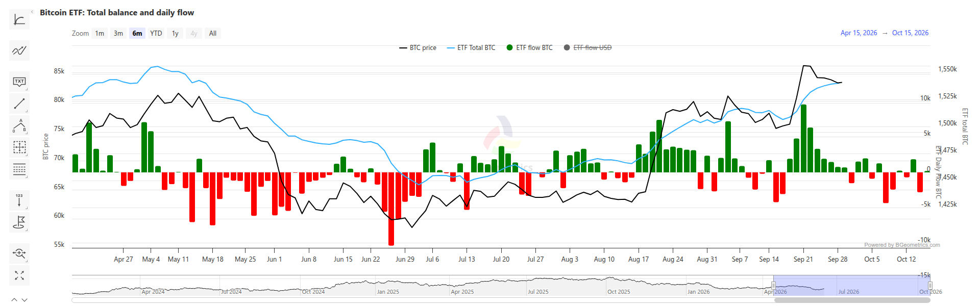Screen dimensions: 980x306
Task: Click x-axis label Apr 27
Action: pyautogui.click(x=123, y=259)
